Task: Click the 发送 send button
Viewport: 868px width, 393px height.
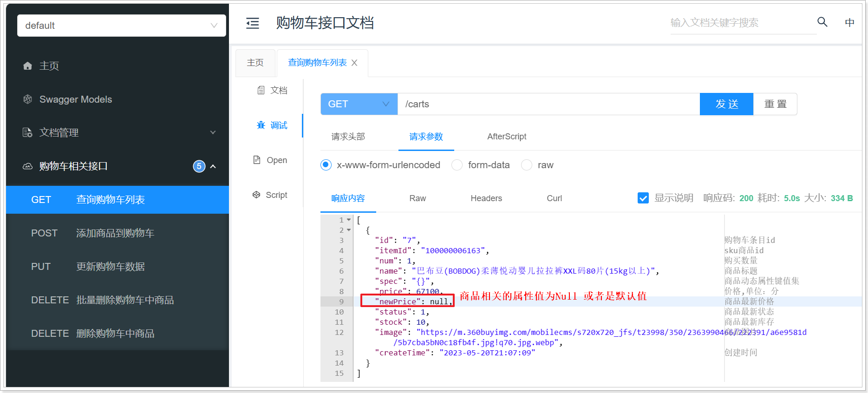Action: tap(727, 104)
